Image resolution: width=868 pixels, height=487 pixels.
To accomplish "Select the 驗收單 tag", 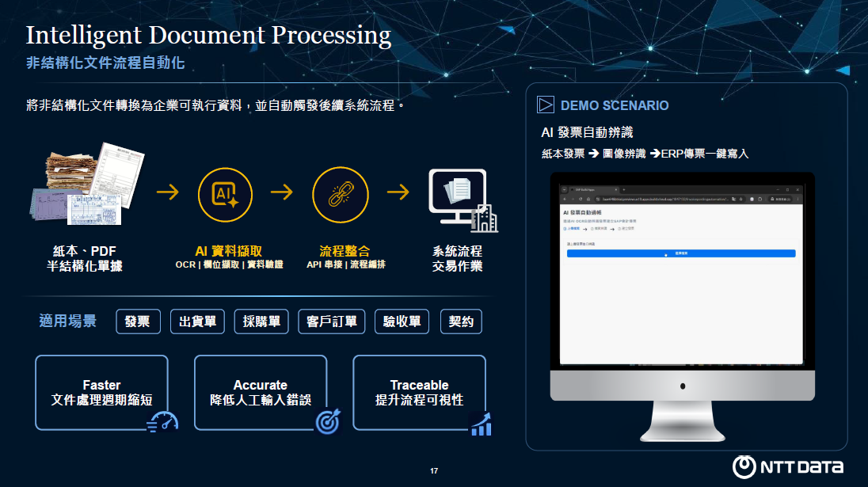I will 402,321.
